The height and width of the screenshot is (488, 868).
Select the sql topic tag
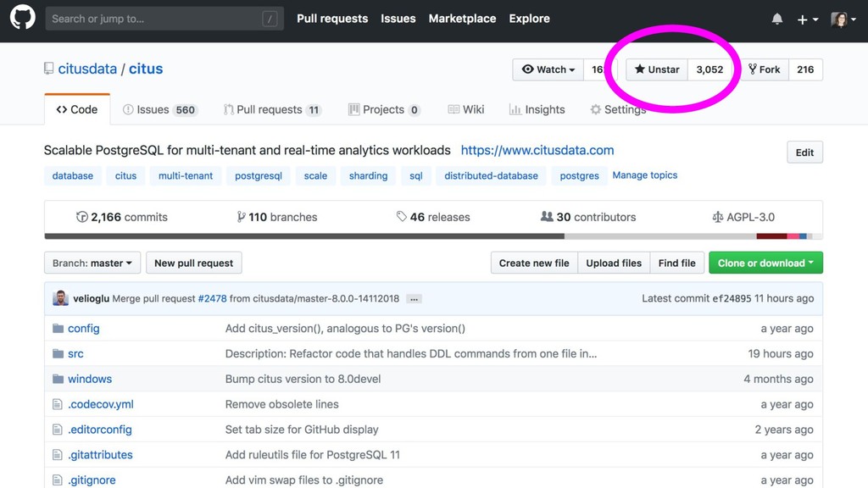[415, 176]
